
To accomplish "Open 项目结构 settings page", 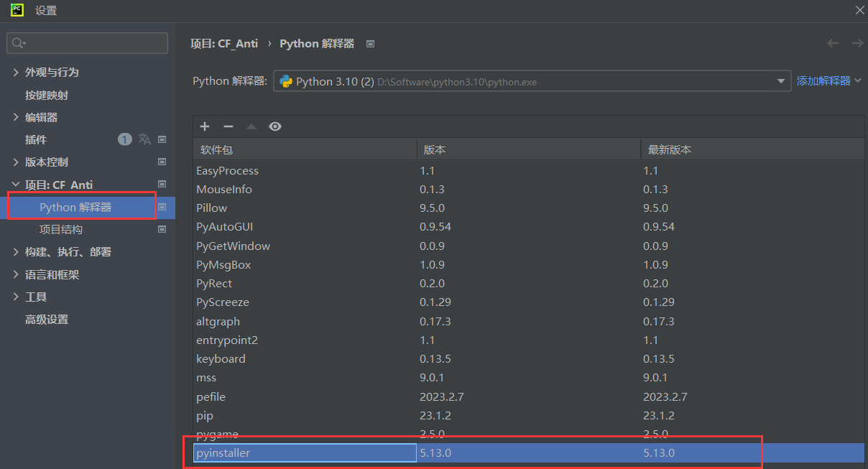I will click(61, 230).
